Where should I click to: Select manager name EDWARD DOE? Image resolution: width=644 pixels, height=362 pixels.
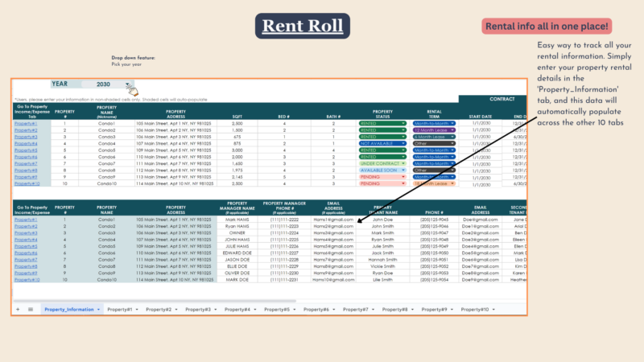(237, 253)
